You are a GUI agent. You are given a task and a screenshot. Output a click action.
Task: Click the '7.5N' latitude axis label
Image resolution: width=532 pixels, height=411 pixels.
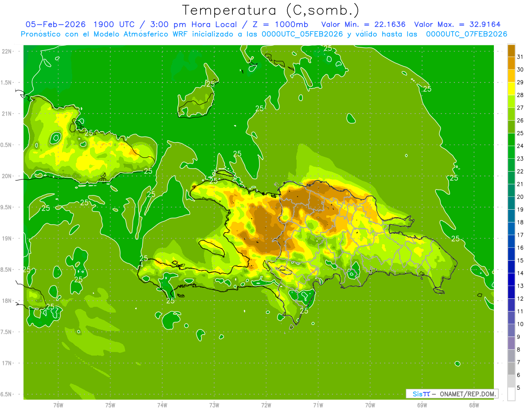(x=7, y=332)
